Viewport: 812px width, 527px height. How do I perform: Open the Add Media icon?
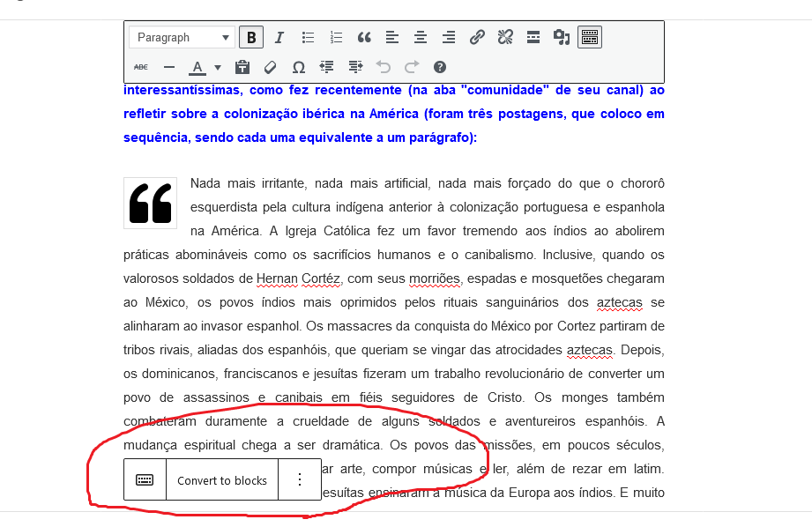coord(562,37)
